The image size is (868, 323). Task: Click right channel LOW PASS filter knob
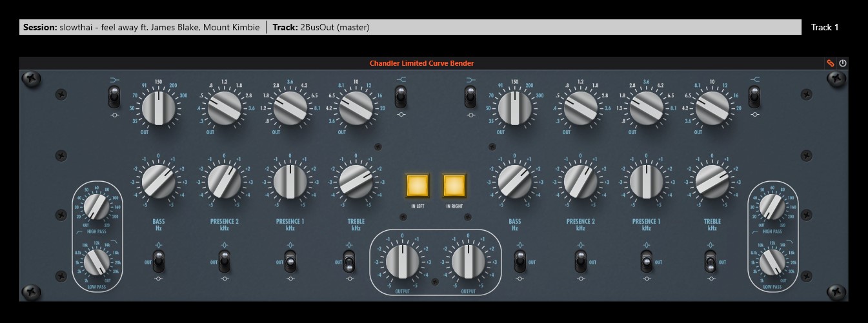point(772,262)
